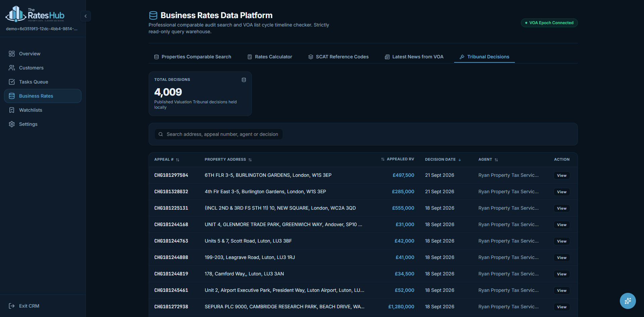Sort by Decision Date column
This screenshot has width=644, height=317.
[x=443, y=160]
